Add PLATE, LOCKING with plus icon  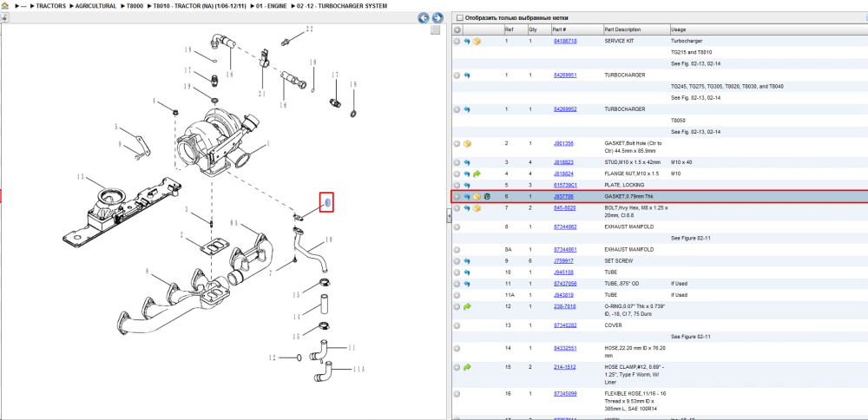[x=457, y=185]
